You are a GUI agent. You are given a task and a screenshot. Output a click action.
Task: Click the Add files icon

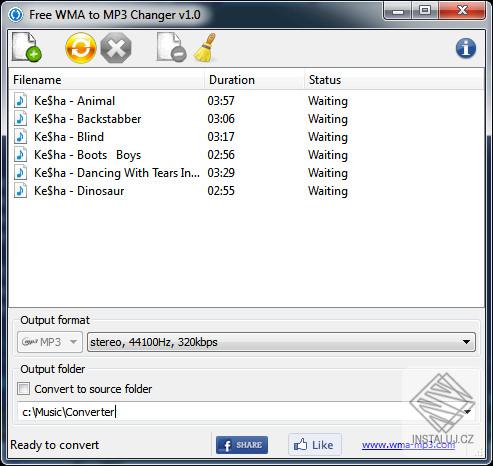click(x=27, y=47)
